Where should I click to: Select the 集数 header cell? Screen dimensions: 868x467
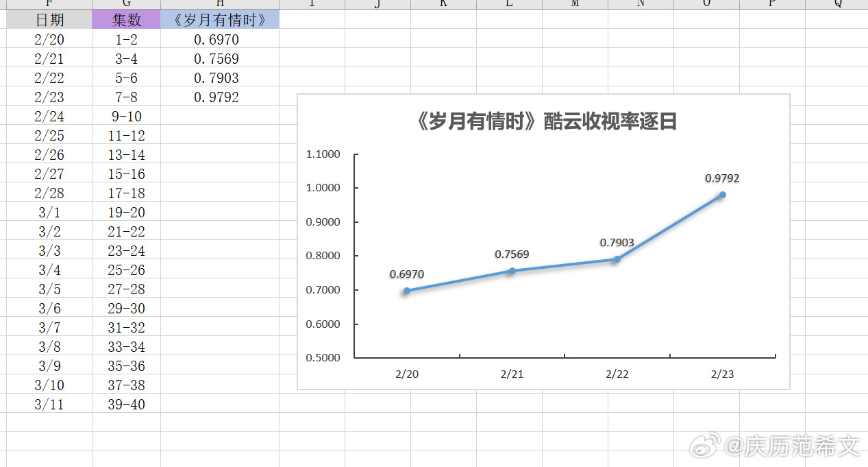click(127, 20)
